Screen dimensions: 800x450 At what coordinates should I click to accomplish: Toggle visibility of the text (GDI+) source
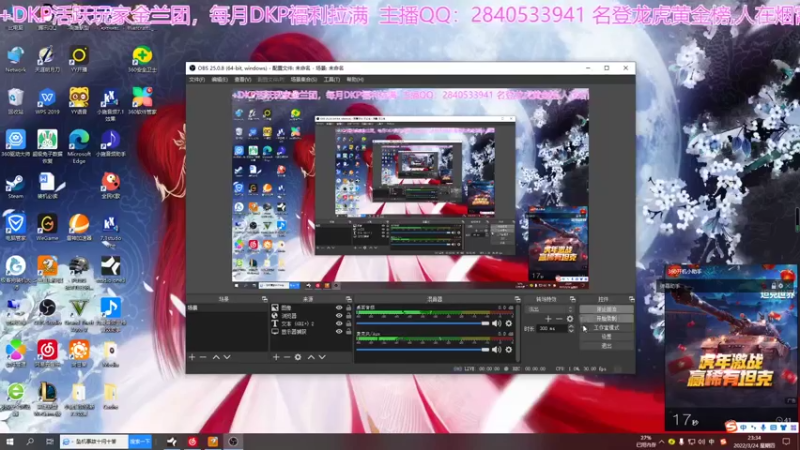point(339,323)
